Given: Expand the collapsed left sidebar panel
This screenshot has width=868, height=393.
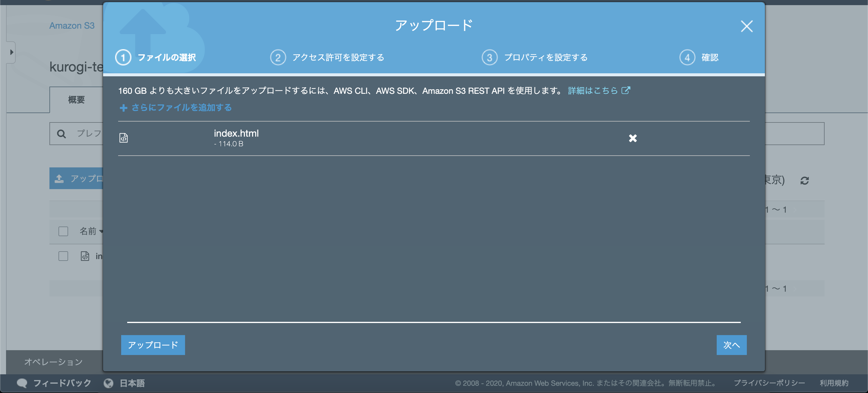Looking at the screenshot, I should tap(12, 52).
